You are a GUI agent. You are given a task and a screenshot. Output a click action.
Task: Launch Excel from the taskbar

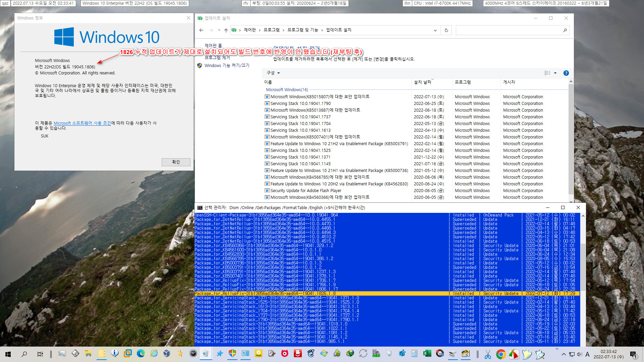(x=427, y=354)
